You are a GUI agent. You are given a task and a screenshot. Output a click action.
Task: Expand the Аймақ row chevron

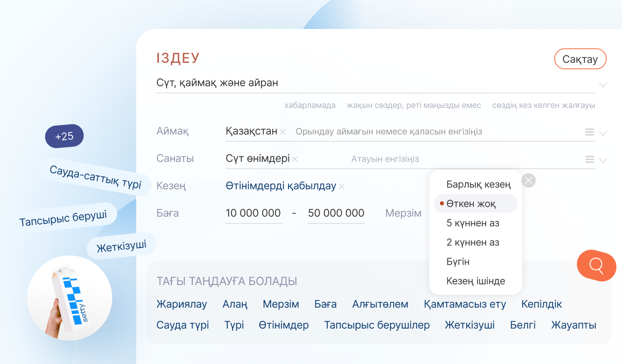603,133
